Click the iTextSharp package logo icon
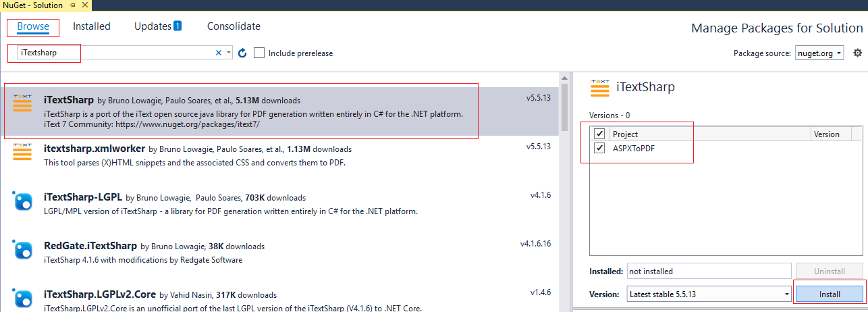 tap(22, 103)
